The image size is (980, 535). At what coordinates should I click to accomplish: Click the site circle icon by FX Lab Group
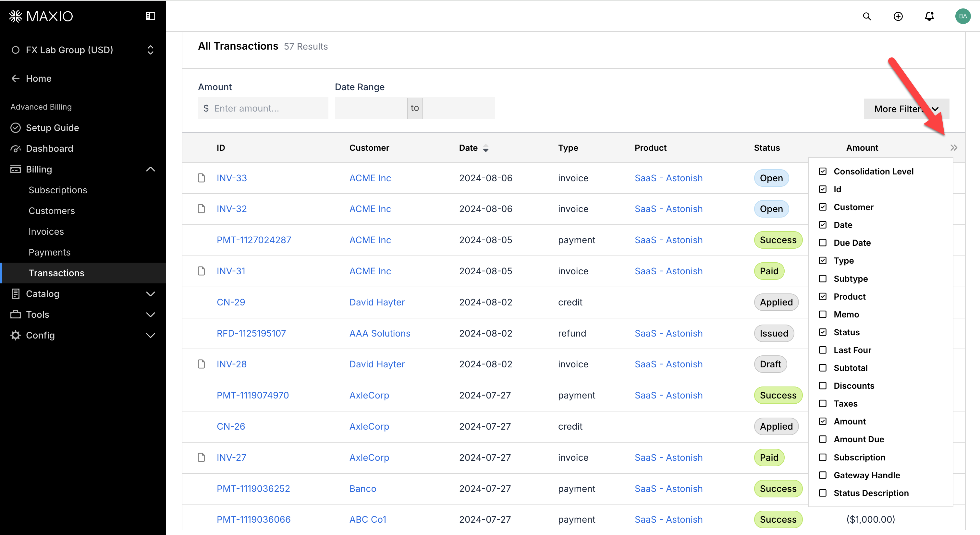coord(16,50)
